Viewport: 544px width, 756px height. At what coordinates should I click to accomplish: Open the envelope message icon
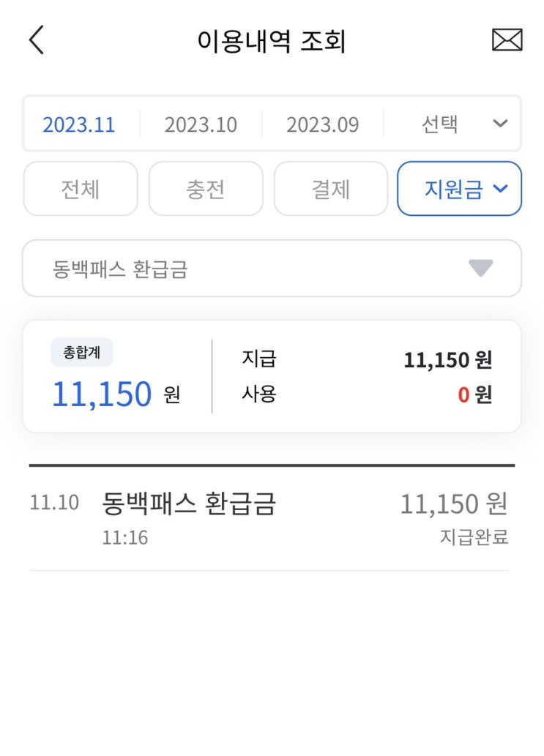507,40
